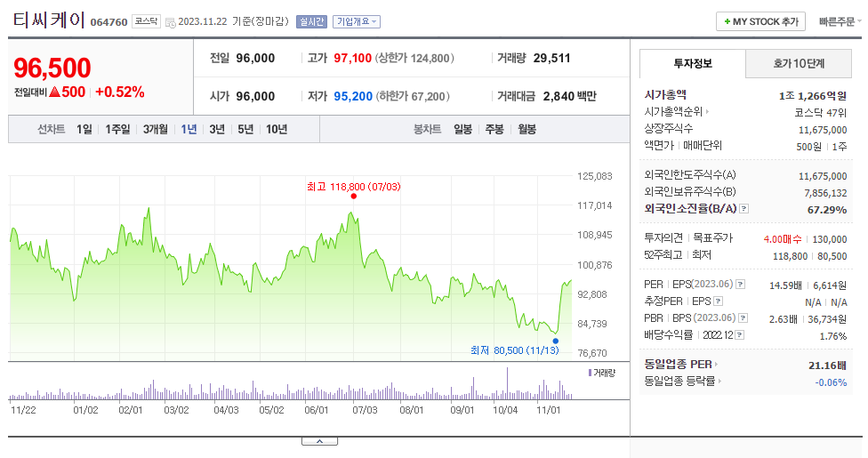Open the 빠른주문 dropdown
The width and height of the screenshot is (868, 458).
click(840, 21)
